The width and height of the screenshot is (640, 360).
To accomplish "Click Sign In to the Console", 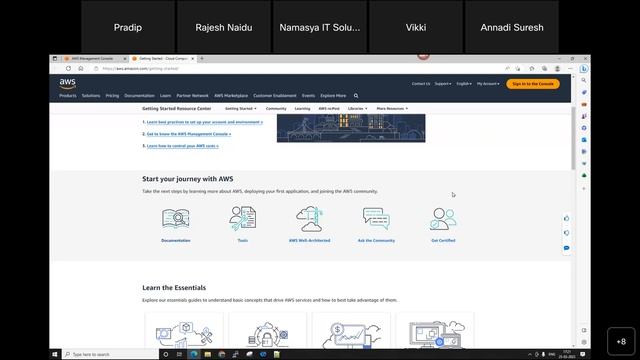I will point(533,84).
